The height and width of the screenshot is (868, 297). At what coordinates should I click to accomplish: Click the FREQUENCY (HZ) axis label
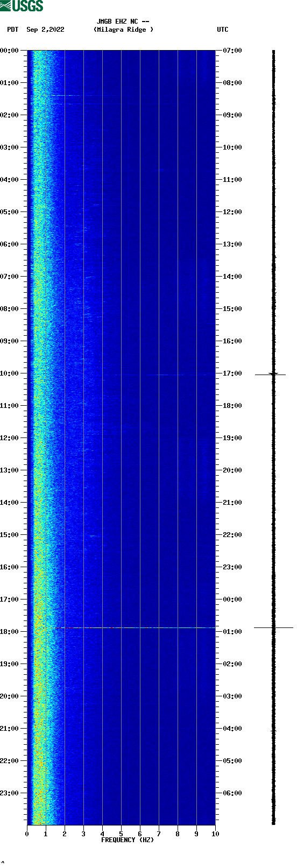[128, 840]
